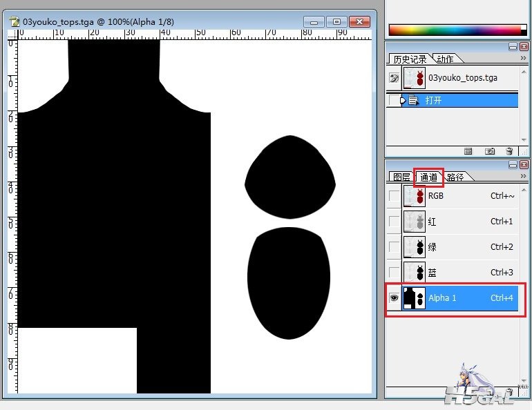Delete current history state with the trash icon
Image resolution: width=532 pixels, height=410 pixels.
509,150
